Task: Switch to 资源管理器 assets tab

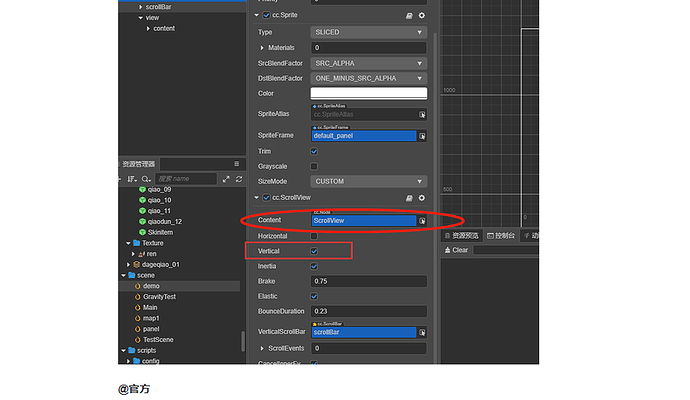Action: (x=139, y=164)
